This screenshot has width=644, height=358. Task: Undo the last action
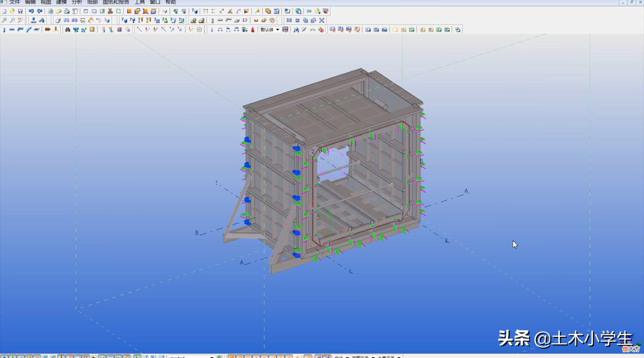(x=31, y=11)
